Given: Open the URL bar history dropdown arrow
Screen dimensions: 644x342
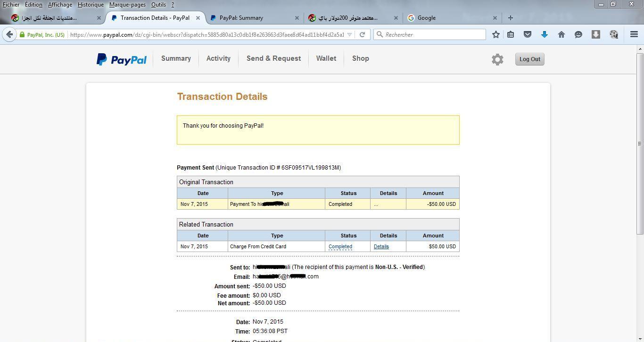Looking at the screenshot, I should (x=349, y=34).
